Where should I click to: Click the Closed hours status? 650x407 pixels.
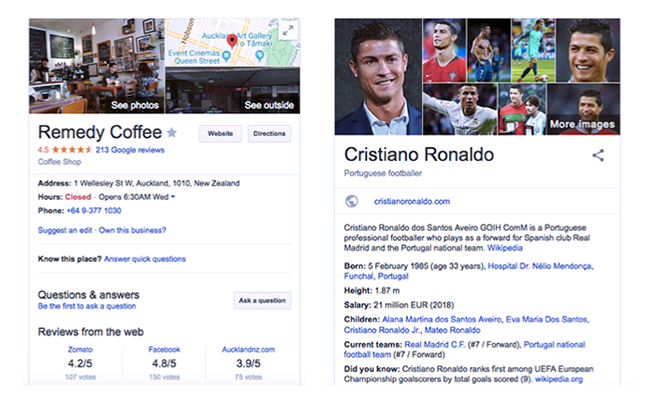(x=78, y=197)
